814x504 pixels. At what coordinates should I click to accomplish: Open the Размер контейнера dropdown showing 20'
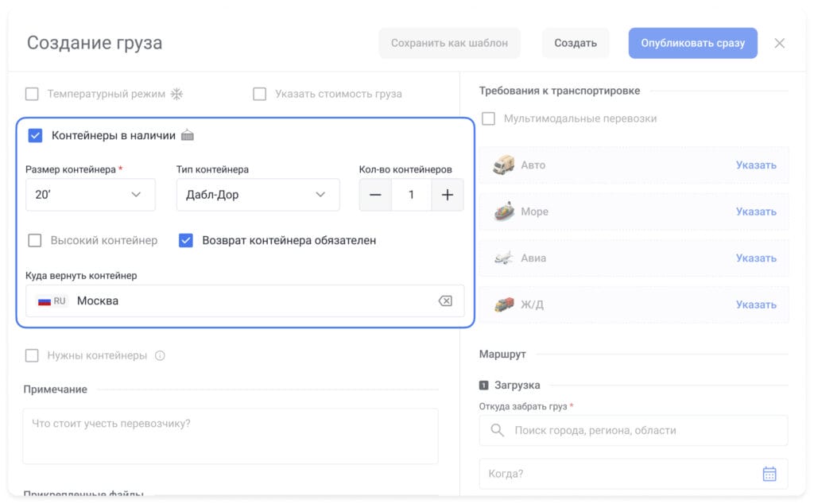[91, 195]
